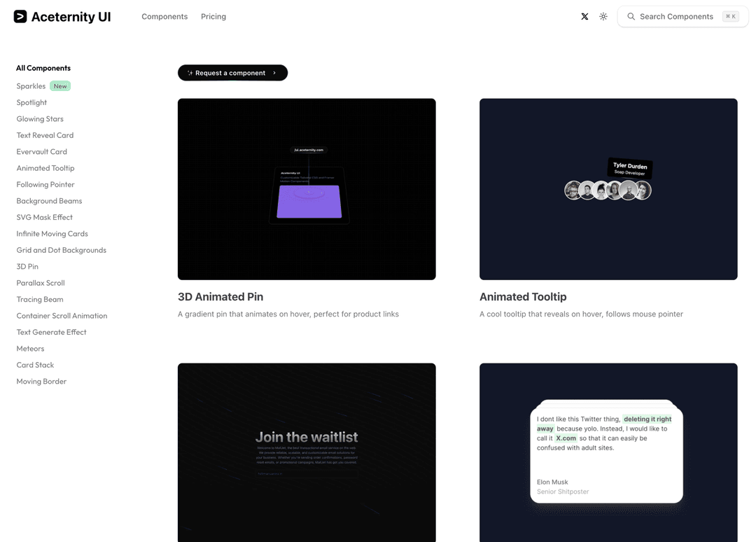This screenshot has width=756, height=542.
Task: Open the Animated Tooltip heading link
Action: tap(523, 297)
